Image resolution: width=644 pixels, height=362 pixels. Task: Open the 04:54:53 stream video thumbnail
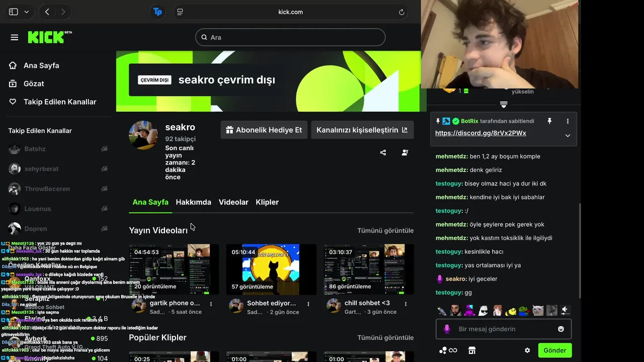(x=174, y=269)
